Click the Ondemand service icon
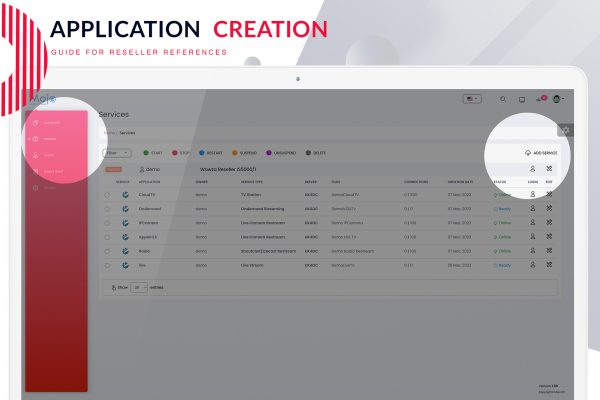This screenshot has width=600, height=400. (125, 209)
